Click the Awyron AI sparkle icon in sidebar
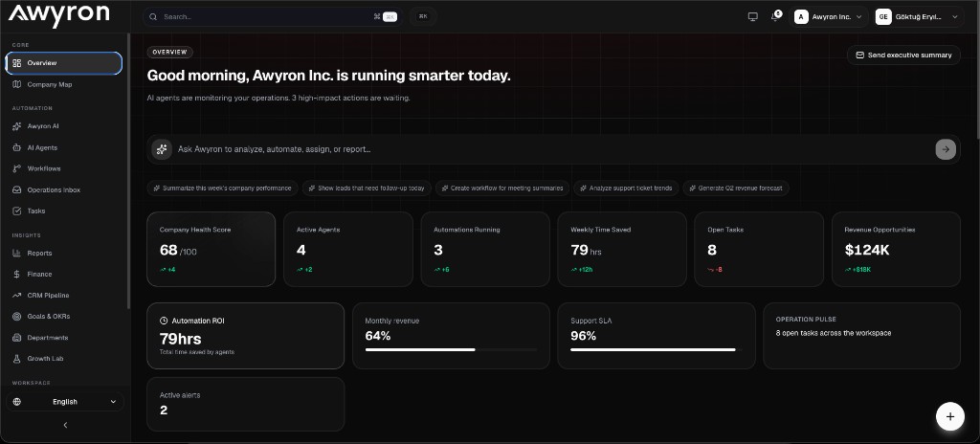 [x=17, y=126]
